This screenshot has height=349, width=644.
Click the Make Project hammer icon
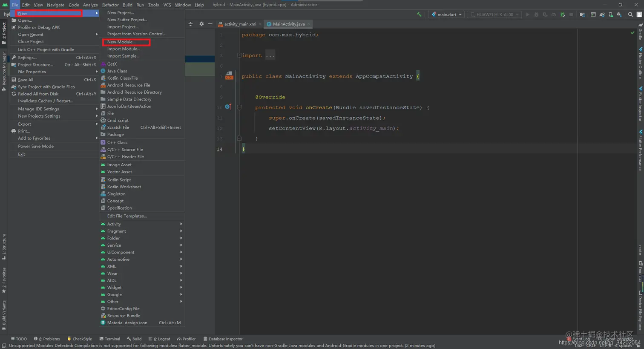click(x=419, y=14)
